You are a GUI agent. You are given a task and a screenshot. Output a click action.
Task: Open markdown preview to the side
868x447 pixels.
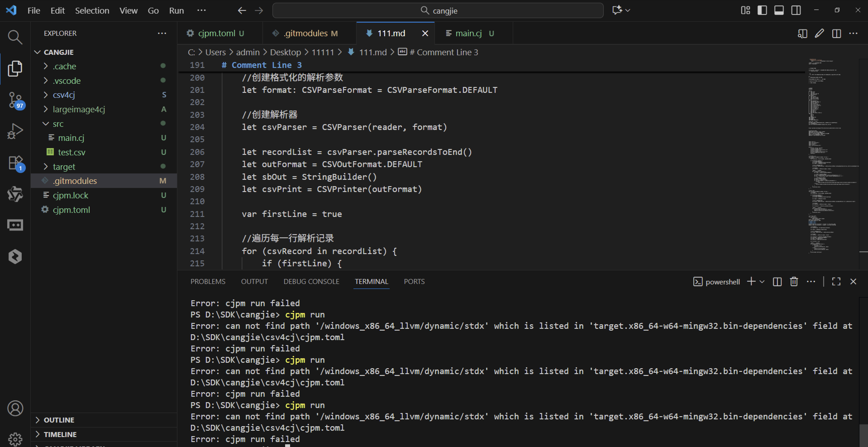coord(802,33)
